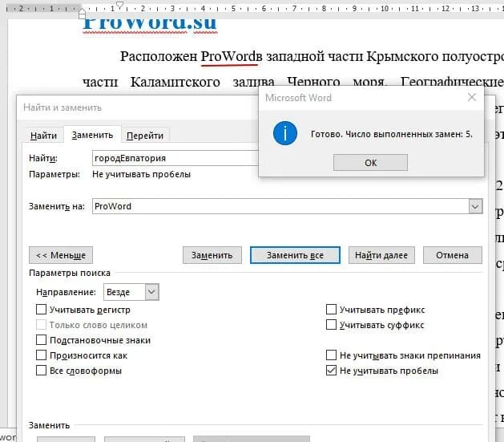504x442 pixels.
Task: Click the message text Готово. Число выполненных замен
Action: coord(392,134)
